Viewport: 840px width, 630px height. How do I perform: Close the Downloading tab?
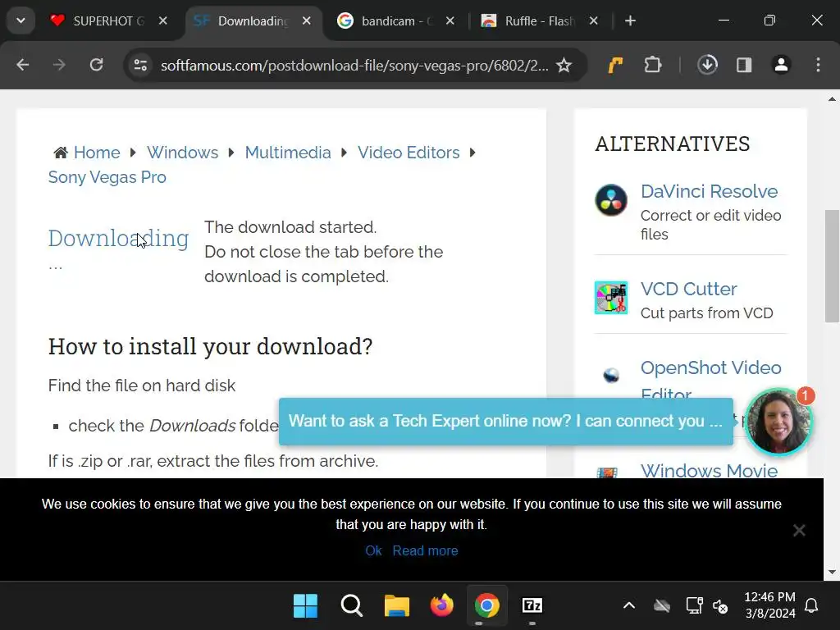307,21
